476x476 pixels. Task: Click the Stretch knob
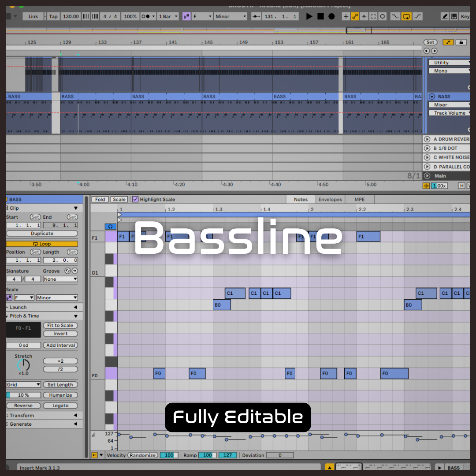click(x=23, y=365)
